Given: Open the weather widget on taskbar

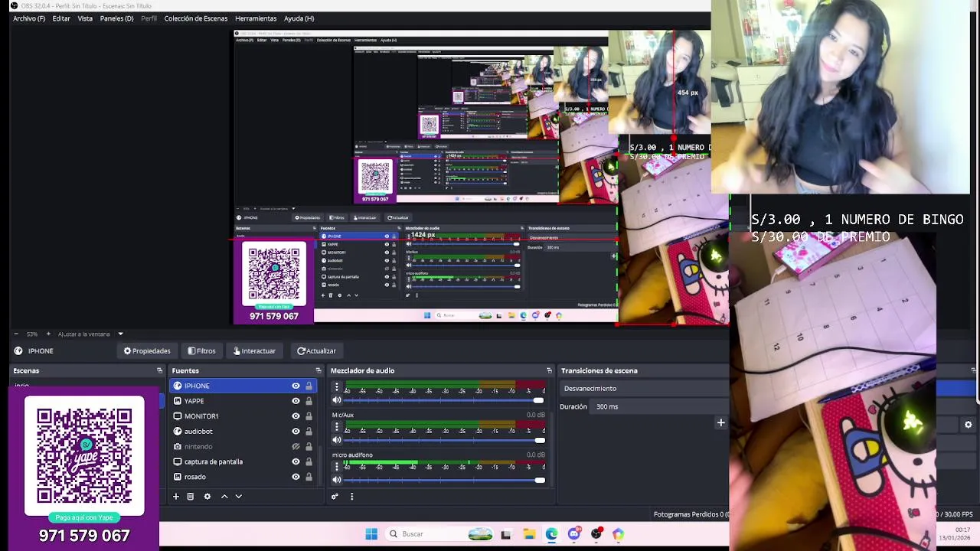Looking at the screenshot, I should (481, 534).
